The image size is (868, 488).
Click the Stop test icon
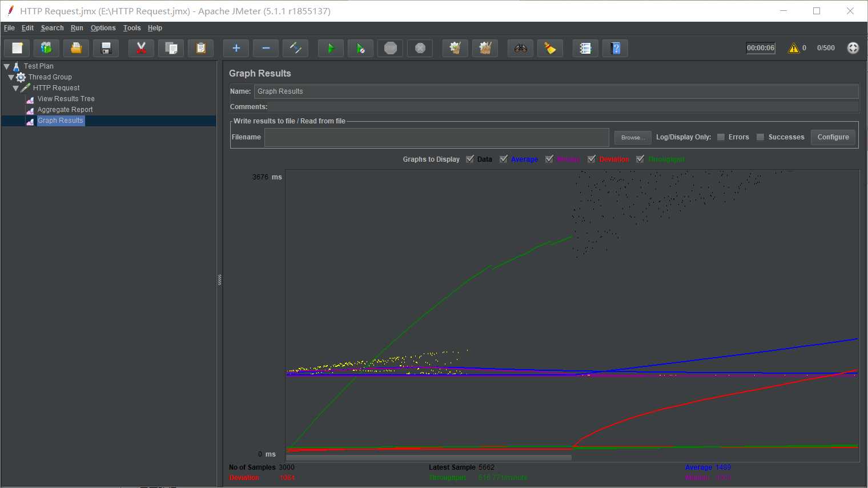tap(391, 48)
